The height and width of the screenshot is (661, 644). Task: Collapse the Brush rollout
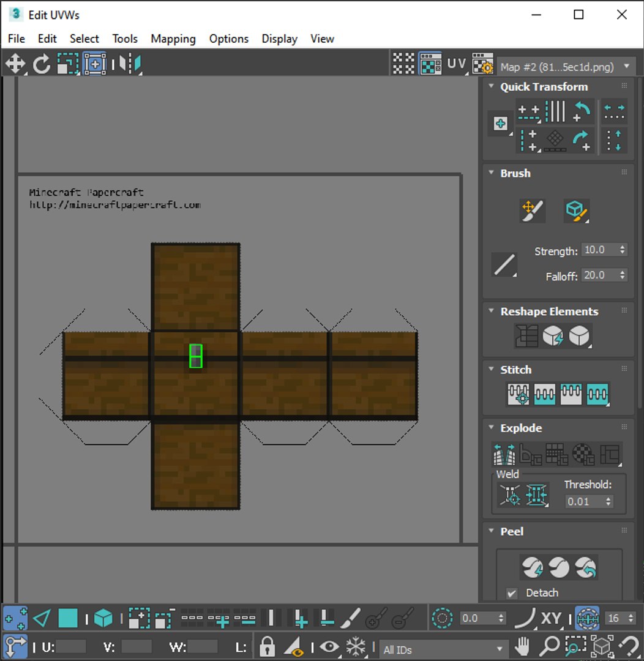pos(491,173)
